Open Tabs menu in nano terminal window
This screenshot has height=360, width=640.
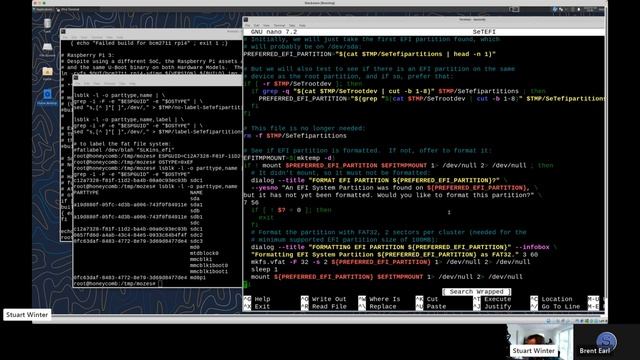292,25
